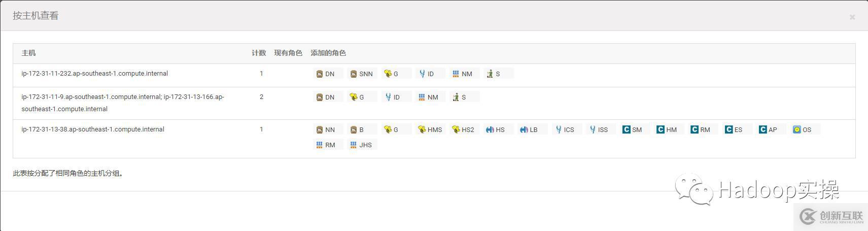Click the OS Oozie Server badge
This screenshot has width=868, height=231.
pos(803,130)
